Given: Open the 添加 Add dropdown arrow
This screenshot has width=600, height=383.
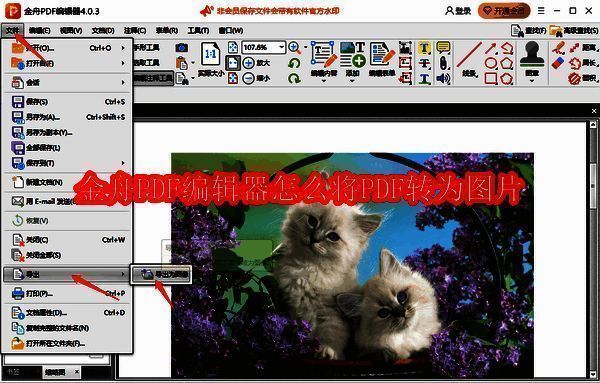Looking at the screenshot, I should [x=352, y=81].
